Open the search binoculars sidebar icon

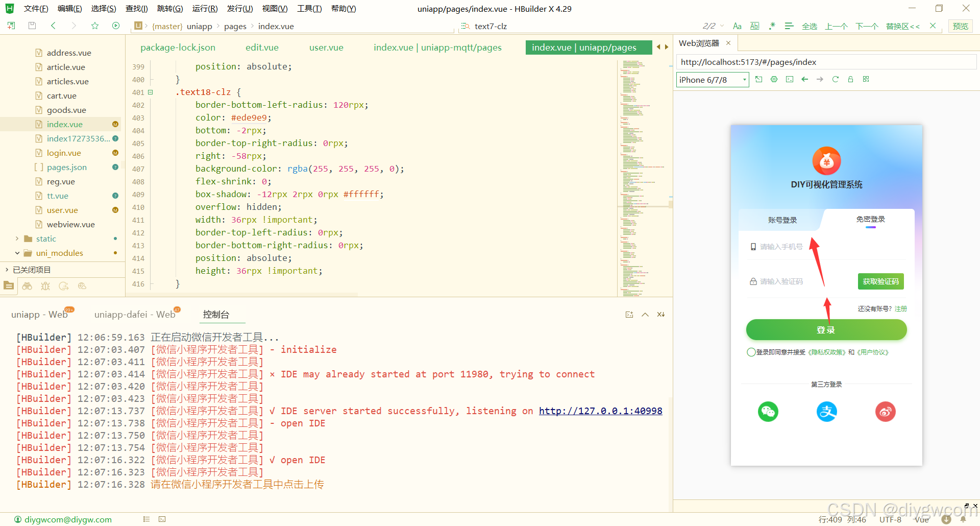coord(27,286)
